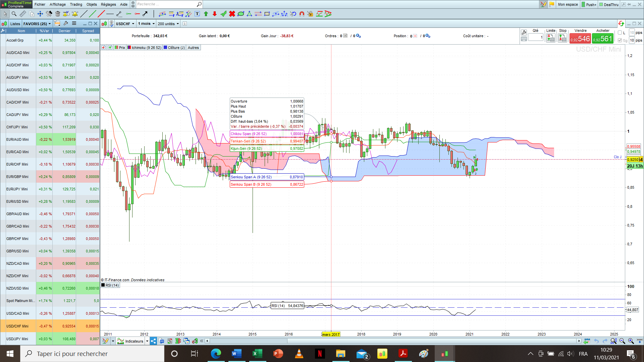Click the green up-arrow chart panel button

pos(110,48)
